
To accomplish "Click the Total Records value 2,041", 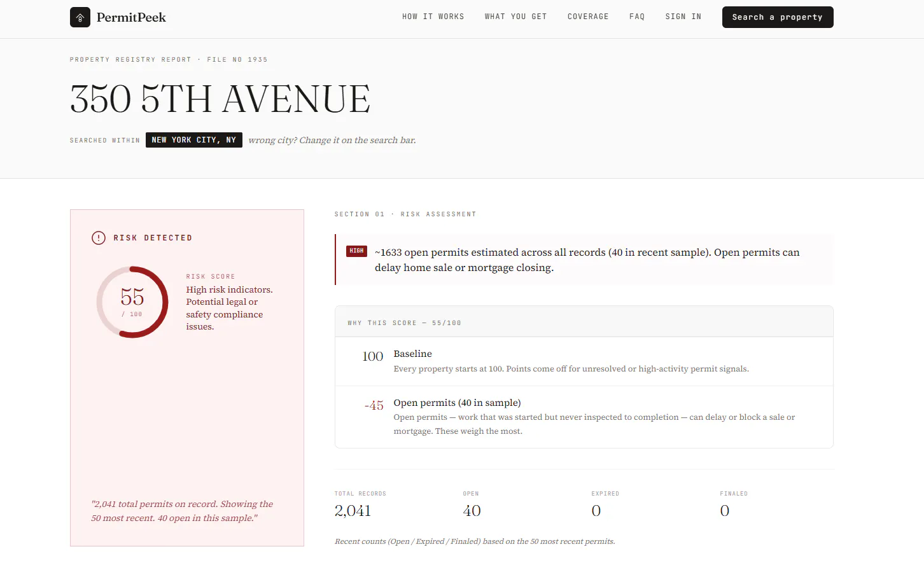I will pos(353,511).
